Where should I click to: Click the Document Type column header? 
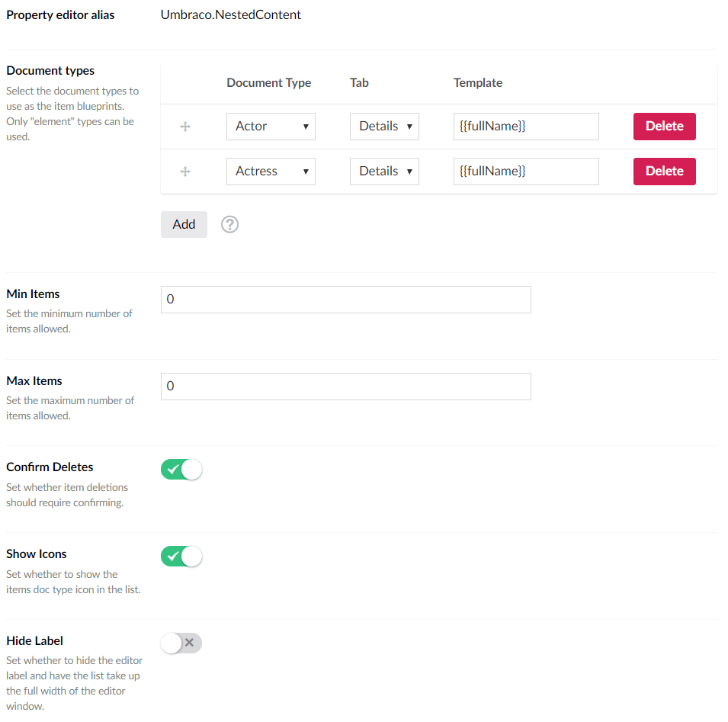pyautogui.click(x=269, y=82)
